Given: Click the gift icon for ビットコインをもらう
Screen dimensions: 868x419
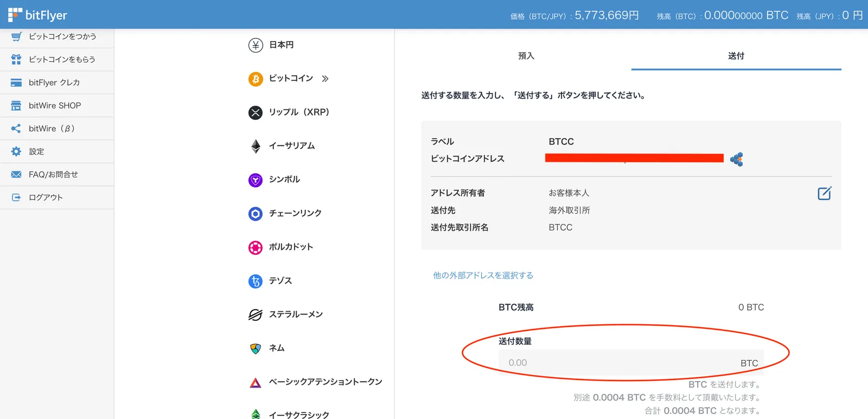Looking at the screenshot, I should (16, 59).
